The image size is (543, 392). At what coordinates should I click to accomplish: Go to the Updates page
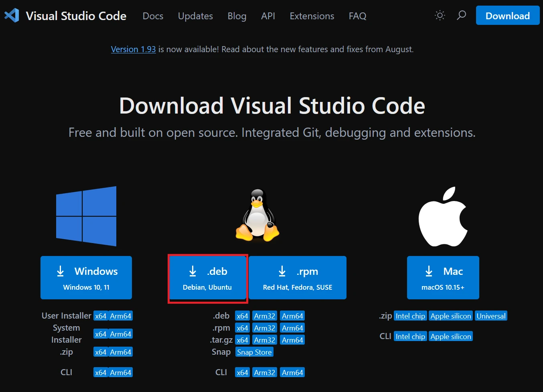click(x=195, y=16)
